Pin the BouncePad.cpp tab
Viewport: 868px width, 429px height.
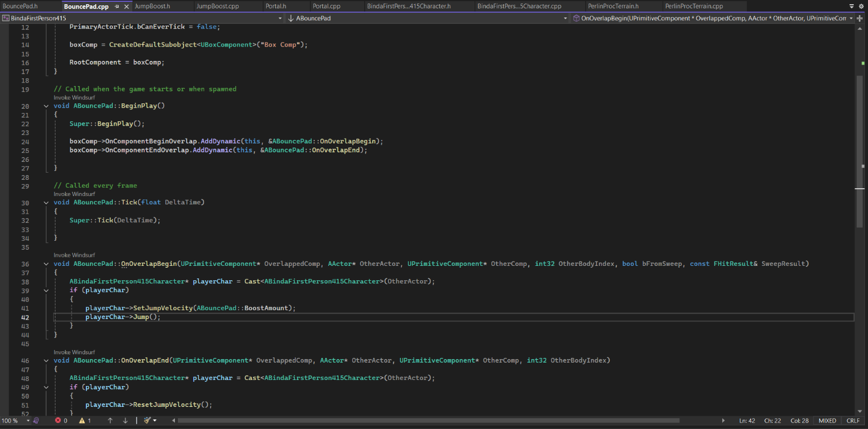pyautogui.click(x=117, y=7)
